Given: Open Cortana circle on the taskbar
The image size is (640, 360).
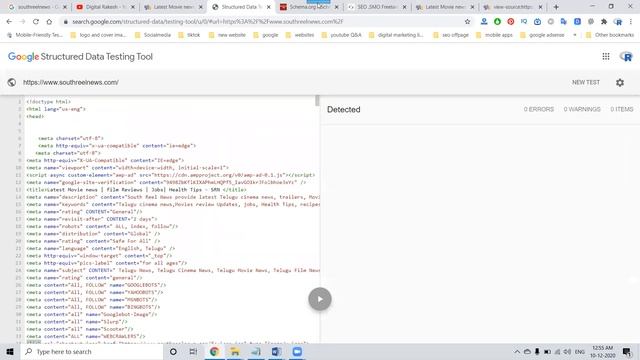Looking at the screenshot, I should point(173,352).
